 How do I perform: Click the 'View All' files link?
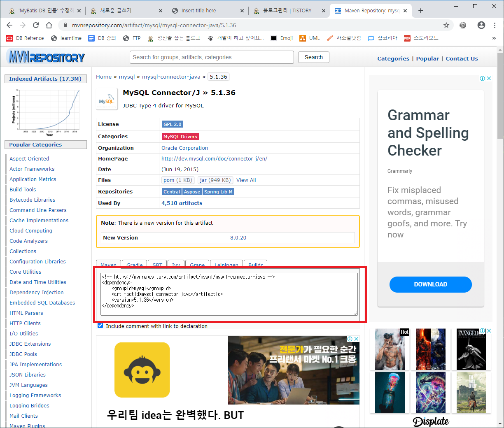point(246,180)
